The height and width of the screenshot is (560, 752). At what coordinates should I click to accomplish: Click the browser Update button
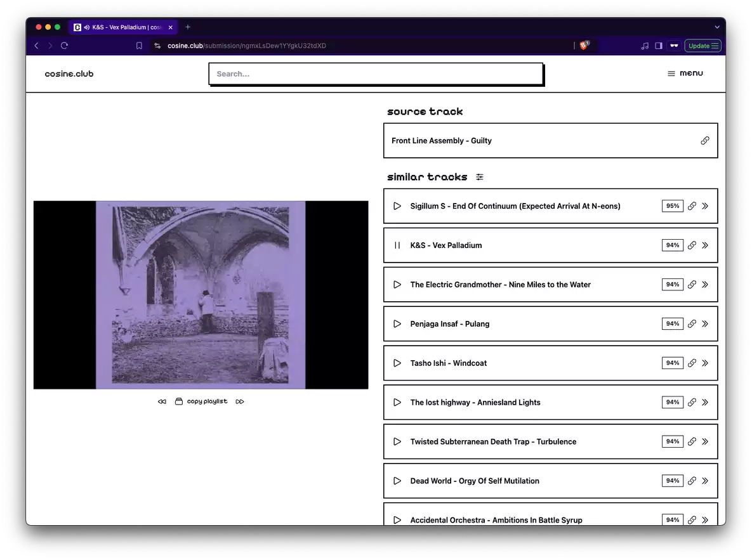[x=703, y=46]
